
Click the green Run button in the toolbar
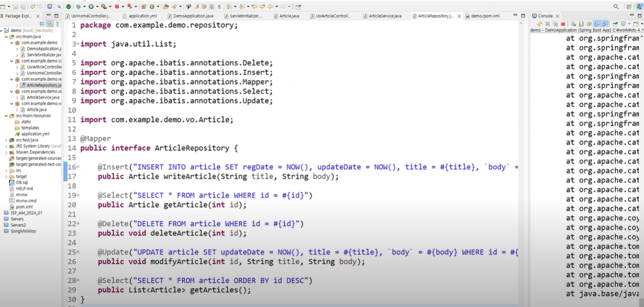tap(91, 7)
